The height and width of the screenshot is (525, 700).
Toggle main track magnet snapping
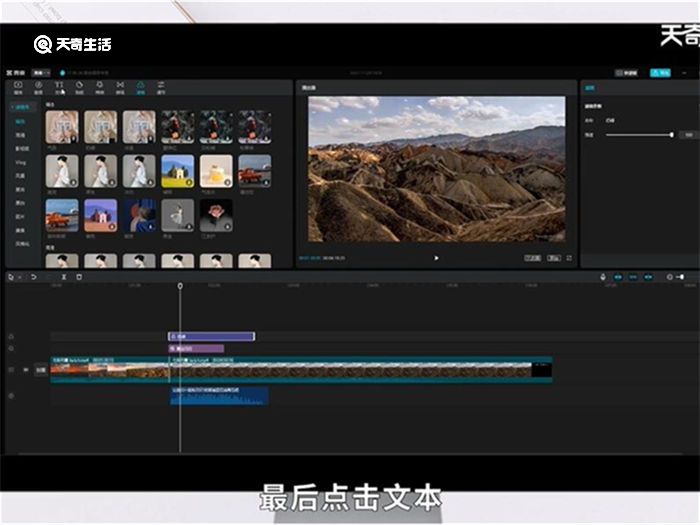618,277
